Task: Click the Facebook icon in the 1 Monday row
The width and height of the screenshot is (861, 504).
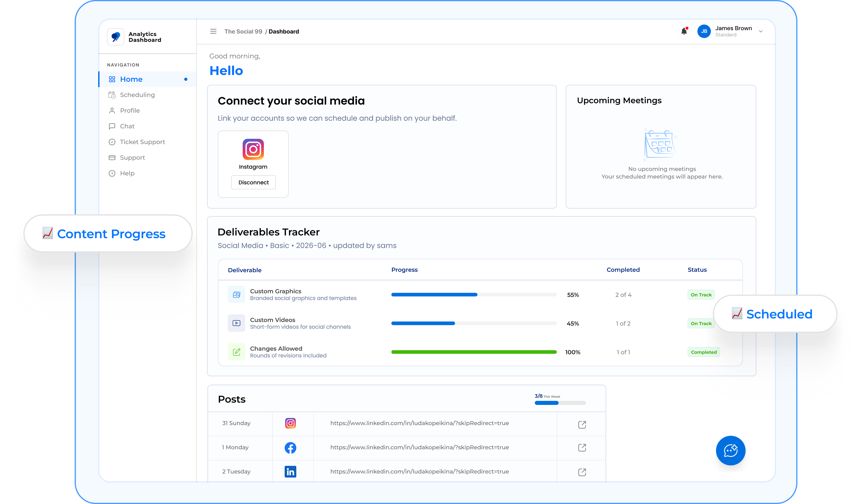Action: pyautogui.click(x=290, y=448)
